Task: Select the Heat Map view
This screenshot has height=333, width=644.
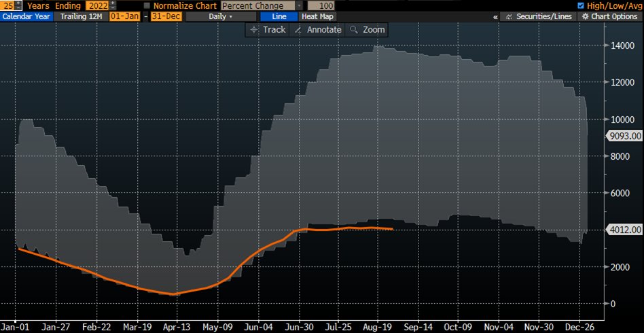Action: coord(318,16)
